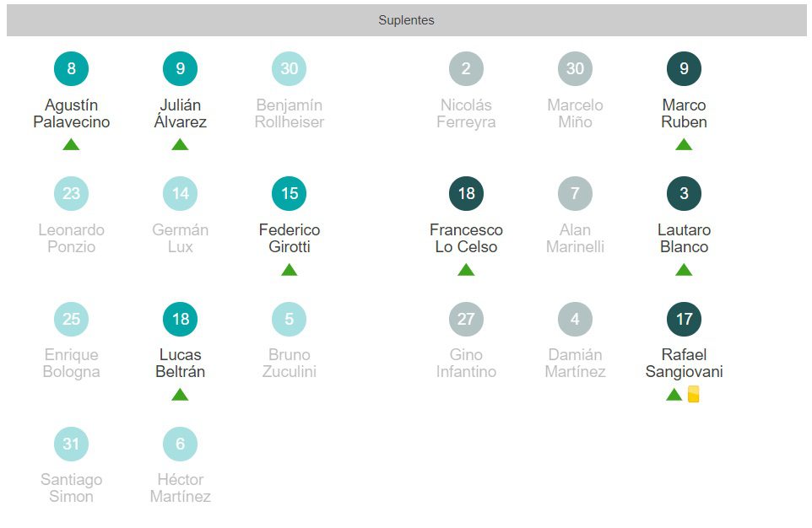The width and height of the screenshot is (812, 528).
Task: Click Agustín Palavecino's number 8 badge
Action: (x=71, y=69)
